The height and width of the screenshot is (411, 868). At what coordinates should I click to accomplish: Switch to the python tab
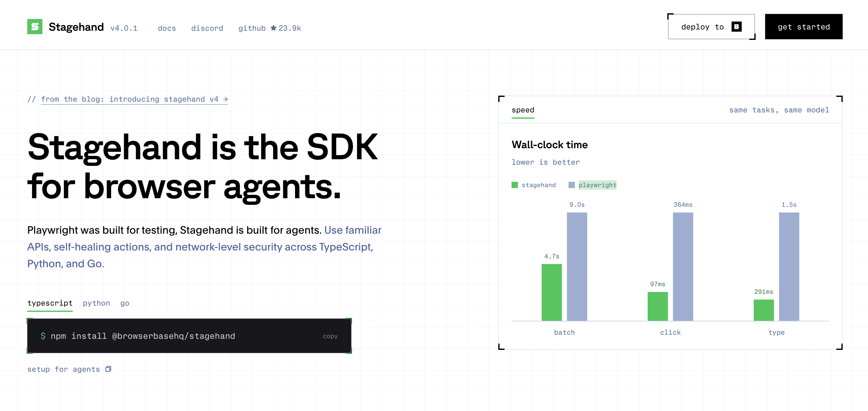96,303
